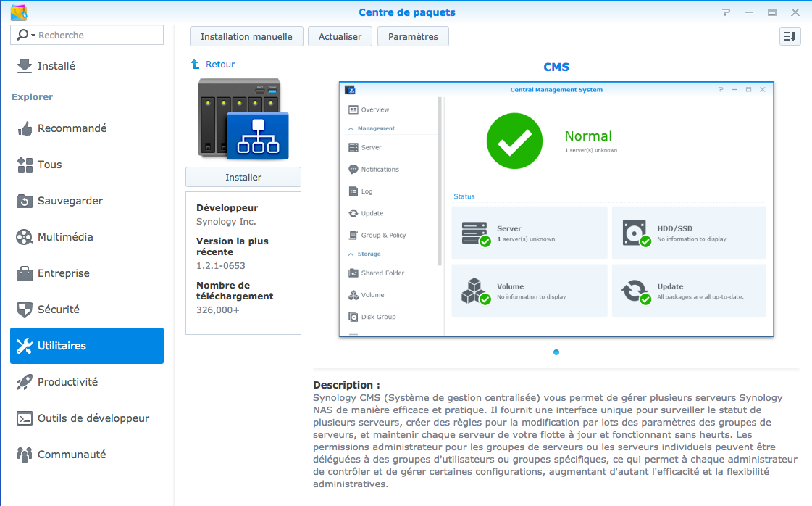812x506 pixels.
Task: Maximize the Centre de paquets window
Action: tap(772, 12)
